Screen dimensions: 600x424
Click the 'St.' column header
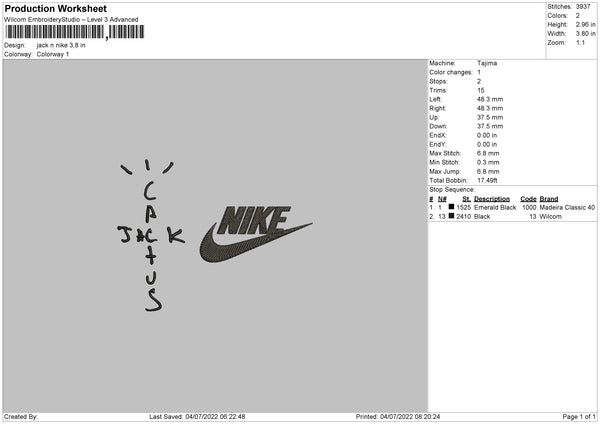click(x=466, y=199)
